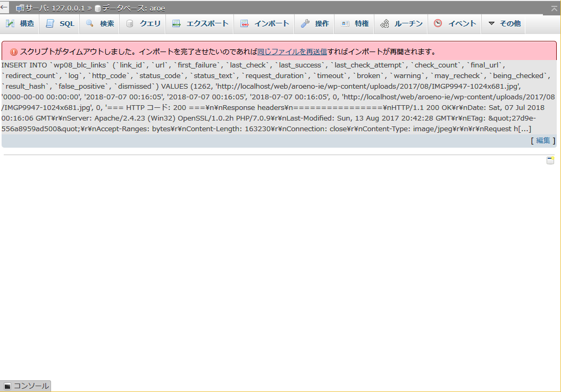Open the 構造 (Structure) tab

click(20, 24)
